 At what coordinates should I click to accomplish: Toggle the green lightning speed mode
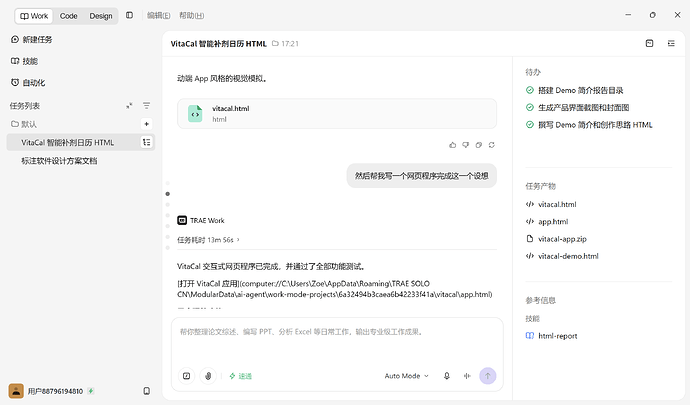tap(240, 376)
